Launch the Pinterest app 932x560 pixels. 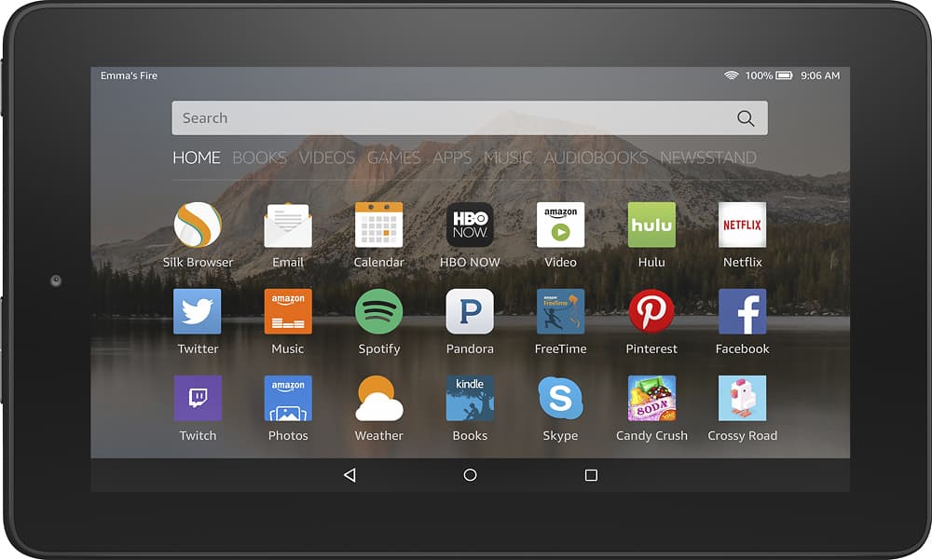(x=651, y=311)
